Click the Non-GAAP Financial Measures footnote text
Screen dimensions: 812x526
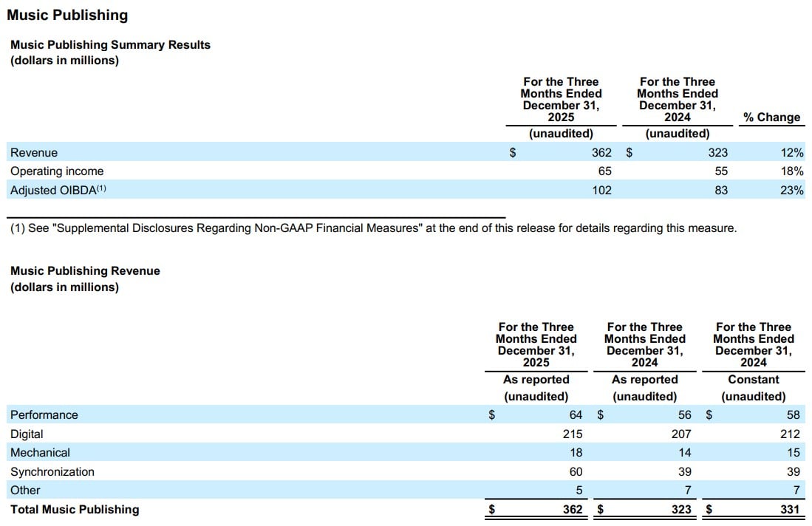[x=373, y=228]
